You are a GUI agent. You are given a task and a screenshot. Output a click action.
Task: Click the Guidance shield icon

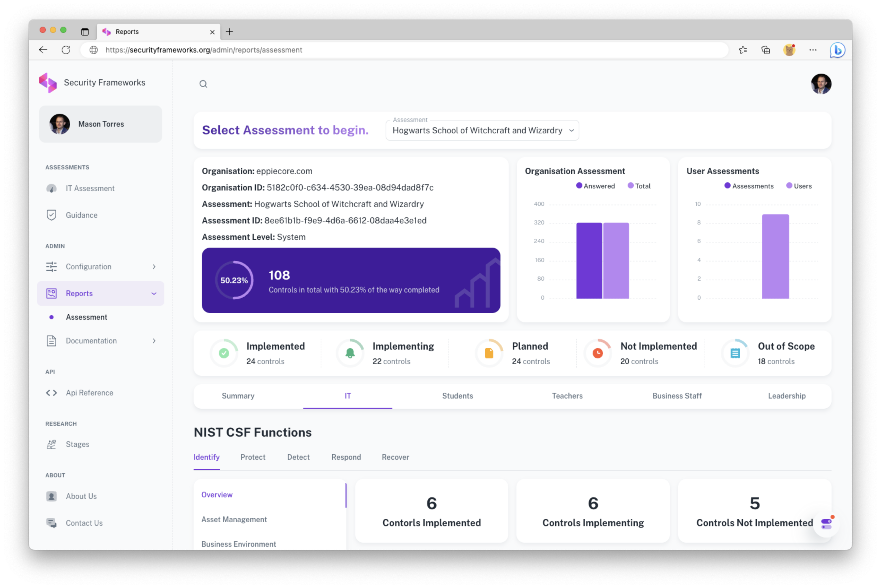(x=51, y=215)
